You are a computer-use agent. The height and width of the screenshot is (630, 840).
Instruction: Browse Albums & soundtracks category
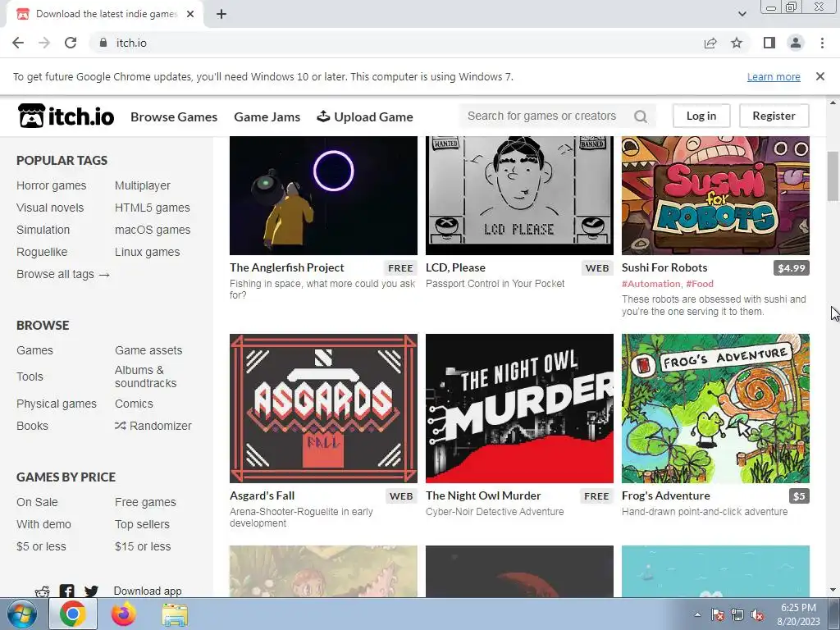[146, 377]
